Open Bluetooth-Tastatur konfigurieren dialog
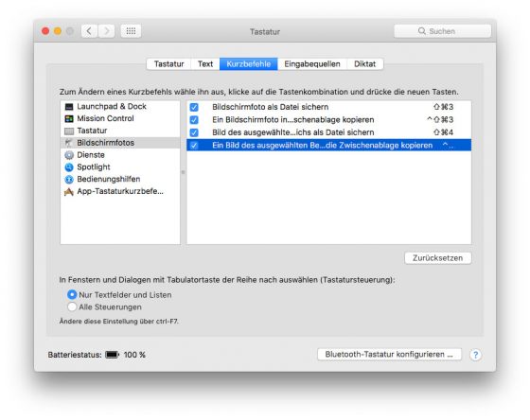 click(x=389, y=355)
